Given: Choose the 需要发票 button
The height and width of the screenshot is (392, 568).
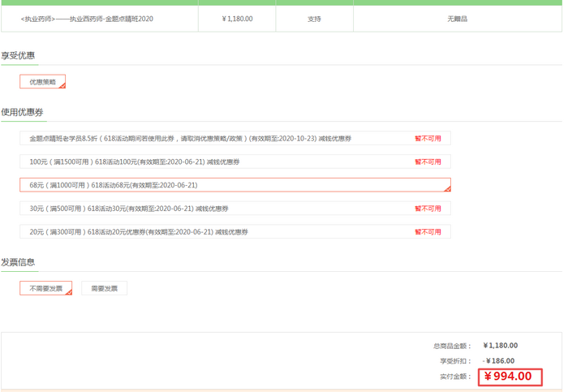Looking at the screenshot, I should click(104, 288).
